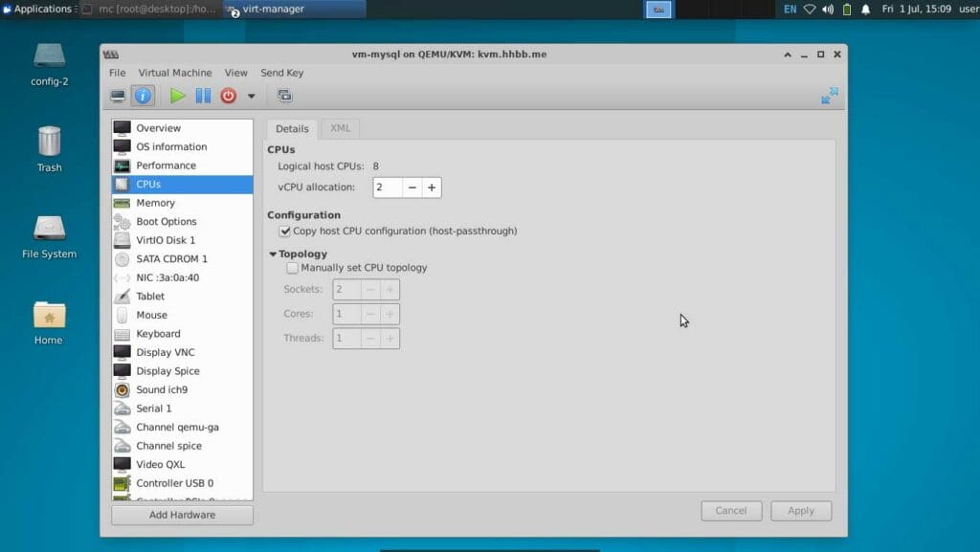Decrease vCPU allocation with minus button
Viewport: 980px width, 552px height.
412,188
